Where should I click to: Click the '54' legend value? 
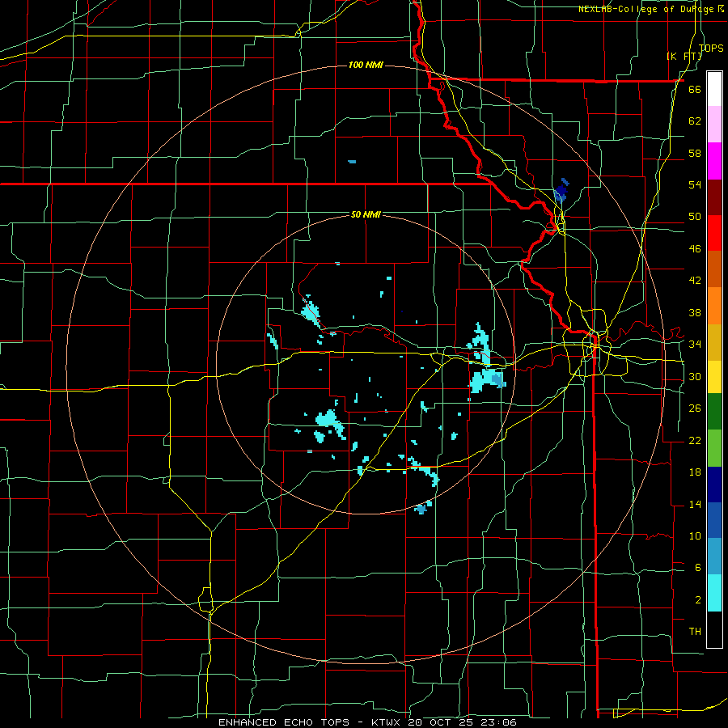(x=695, y=184)
